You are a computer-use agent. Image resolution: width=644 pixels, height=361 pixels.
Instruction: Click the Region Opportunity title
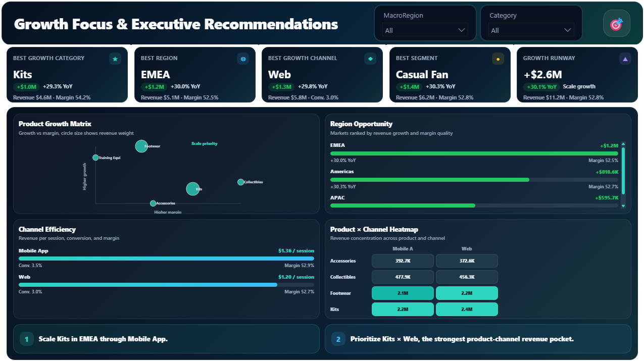pyautogui.click(x=361, y=124)
